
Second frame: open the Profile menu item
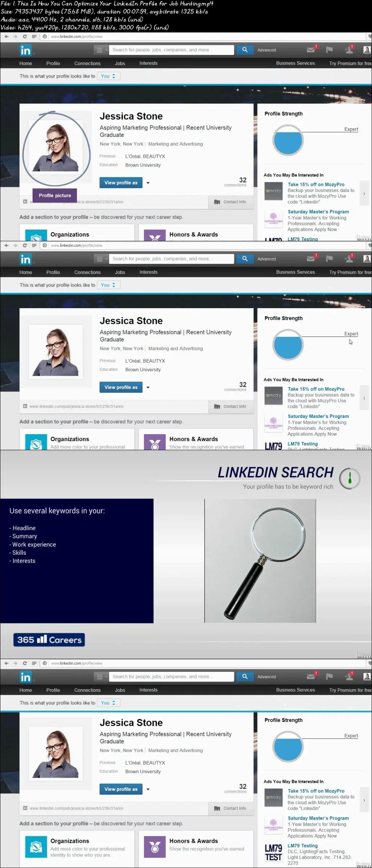pyautogui.click(x=53, y=272)
